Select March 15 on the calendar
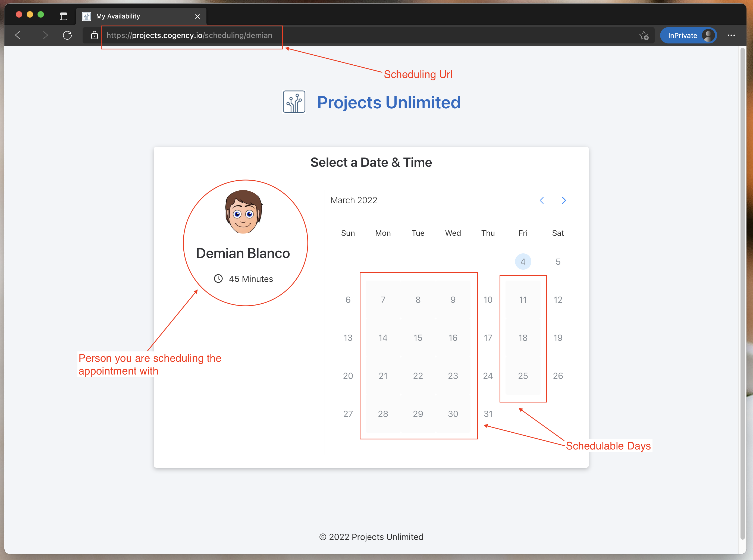 (x=418, y=338)
